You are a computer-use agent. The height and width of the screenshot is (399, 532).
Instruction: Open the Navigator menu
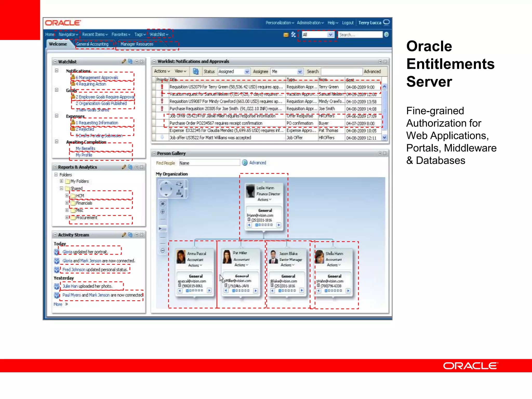(68, 34)
